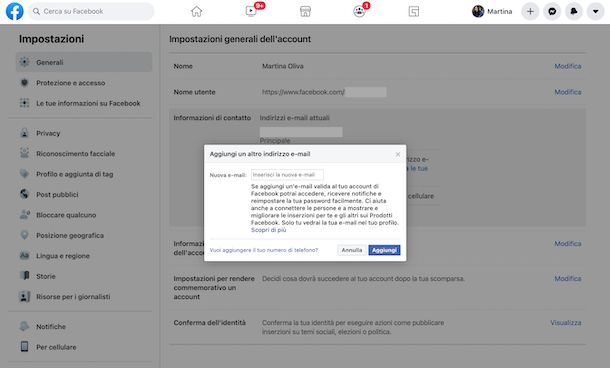Open Lingua e regione settings

84,256
